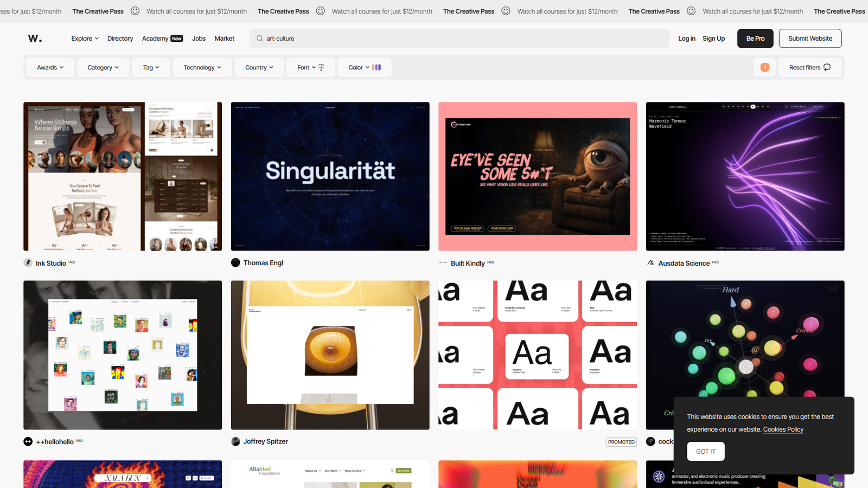Click the Font filter type icon
Screen dimensions: 868x488
[x=321, y=67]
